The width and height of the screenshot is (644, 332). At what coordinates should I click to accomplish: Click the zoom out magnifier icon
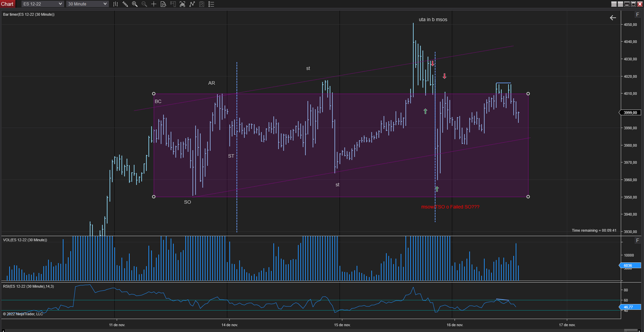pos(144,4)
